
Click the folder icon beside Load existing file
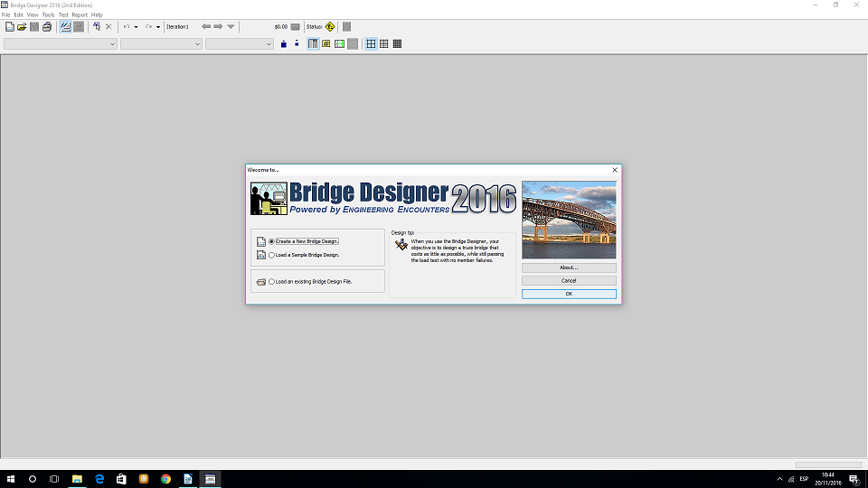(261, 282)
